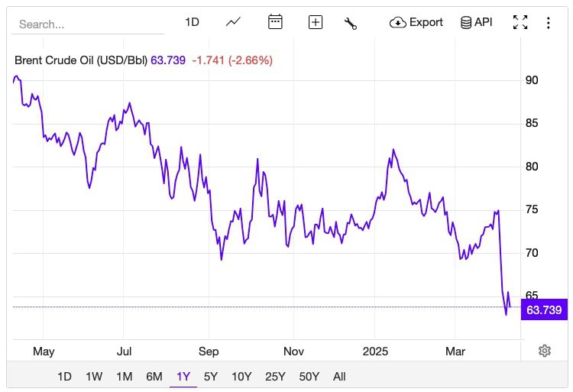This screenshot has width=573, height=392.
Task: Click the plus compare/add indicator icon
Action: point(316,22)
